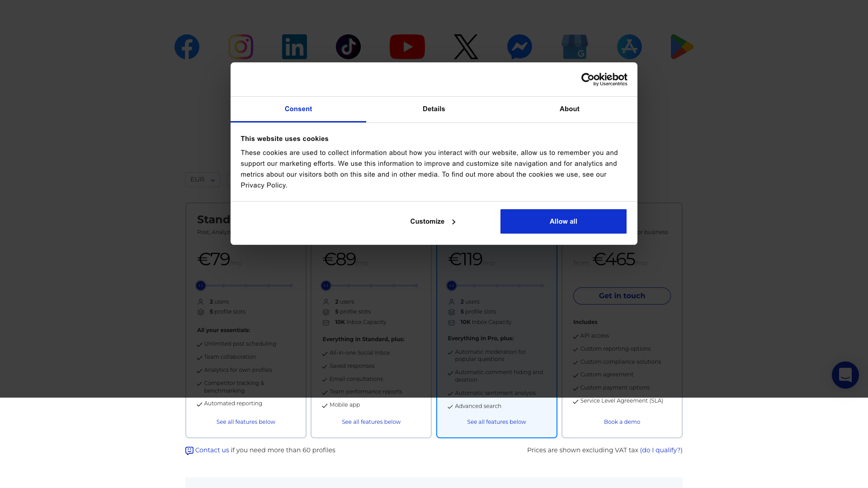Open the EUR currency dropdown
Image resolution: width=868 pixels, height=488 pixels.
click(202, 179)
